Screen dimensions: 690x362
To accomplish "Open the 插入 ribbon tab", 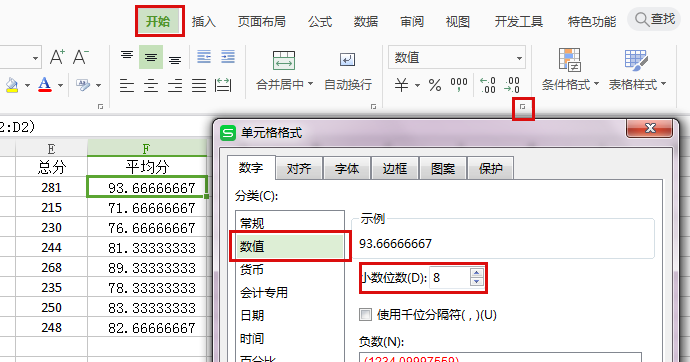I will 204,21.
